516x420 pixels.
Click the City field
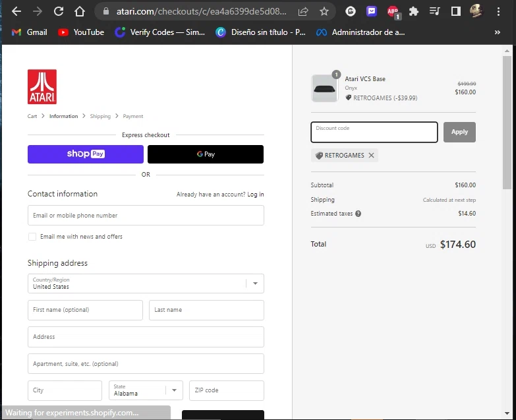[x=65, y=390]
